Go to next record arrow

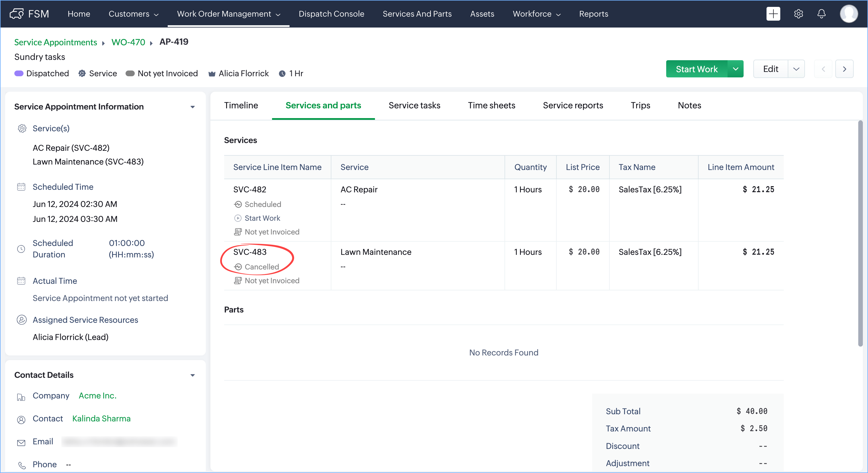click(x=844, y=69)
